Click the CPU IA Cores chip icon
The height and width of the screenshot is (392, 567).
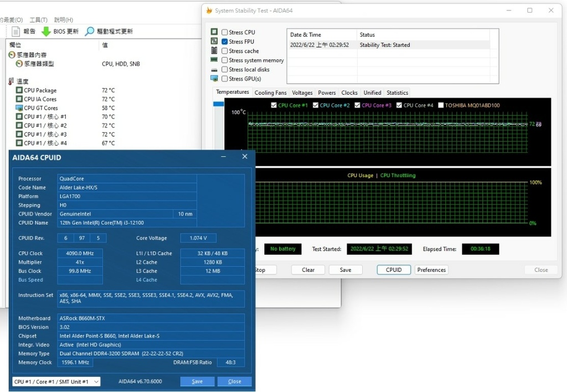pyautogui.click(x=19, y=99)
